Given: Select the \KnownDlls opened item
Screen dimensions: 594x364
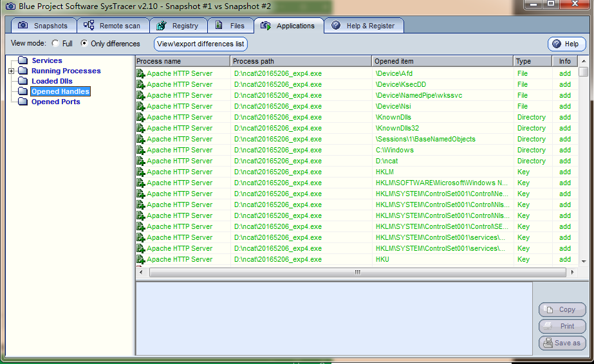Looking at the screenshot, I should pyautogui.click(x=393, y=117).
